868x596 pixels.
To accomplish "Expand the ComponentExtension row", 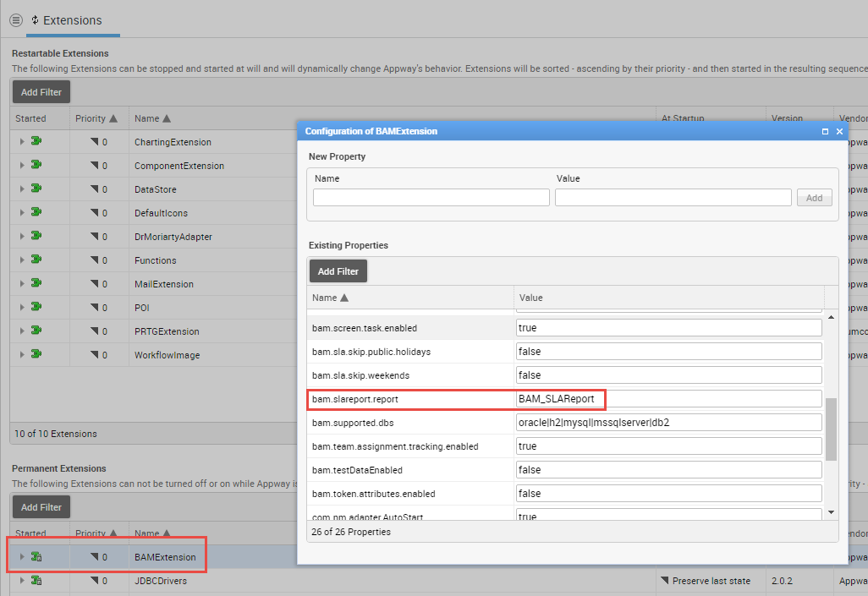I will (22, 166).
